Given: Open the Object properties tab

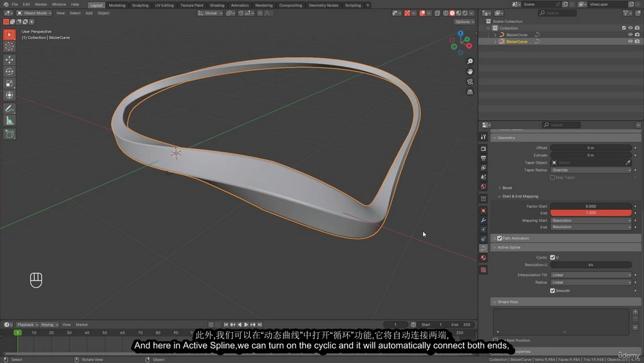Looking at the screenshot, I should (x=484, y=210).
